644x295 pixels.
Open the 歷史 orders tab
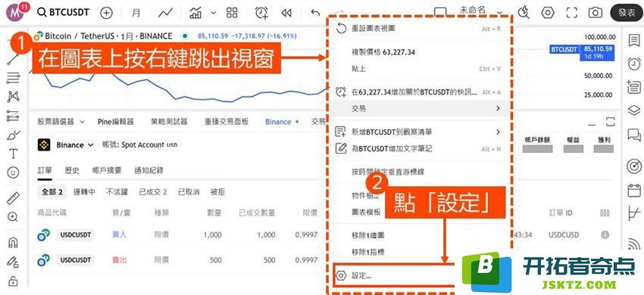coord(72,170)
